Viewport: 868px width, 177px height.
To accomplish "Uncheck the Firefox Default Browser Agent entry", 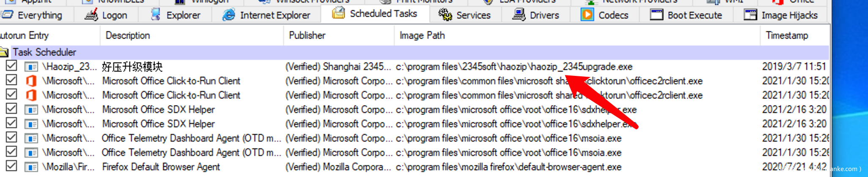I will coord(11,166).
